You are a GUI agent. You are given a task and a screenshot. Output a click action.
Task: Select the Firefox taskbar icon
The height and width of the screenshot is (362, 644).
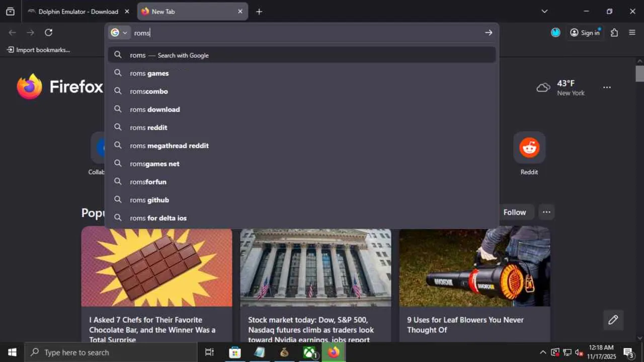point(334,352)
